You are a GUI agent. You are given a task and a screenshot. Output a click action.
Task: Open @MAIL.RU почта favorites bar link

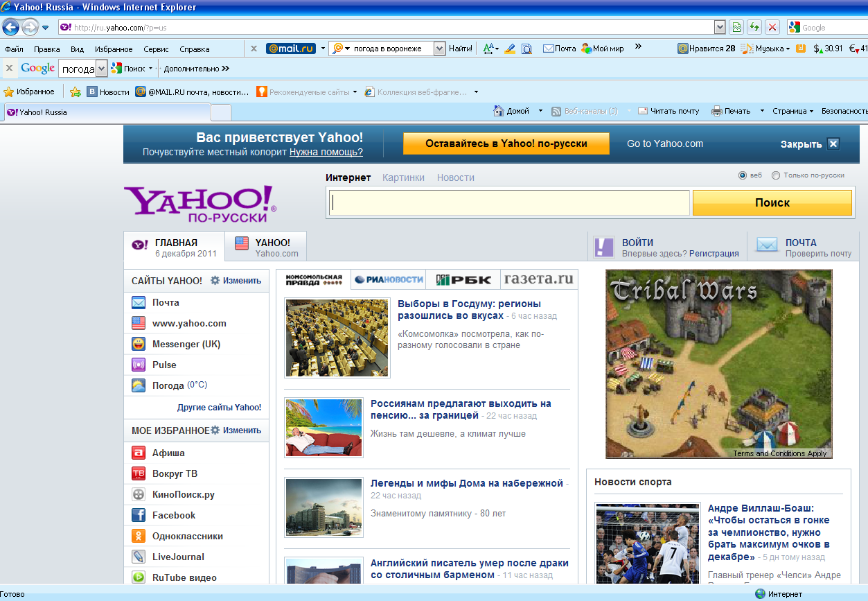pos(192,92)
